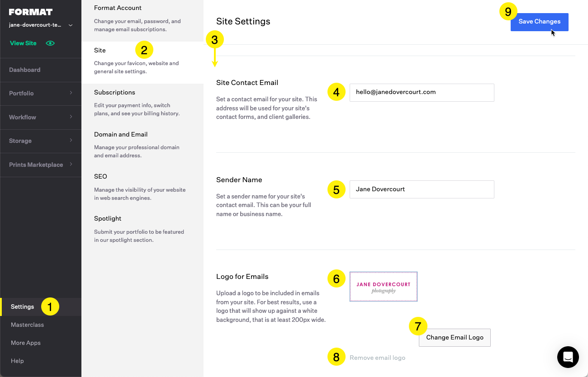Click the FORMAT logo
The width and height of the screenshot is (588, 377).
click(31, 12)
